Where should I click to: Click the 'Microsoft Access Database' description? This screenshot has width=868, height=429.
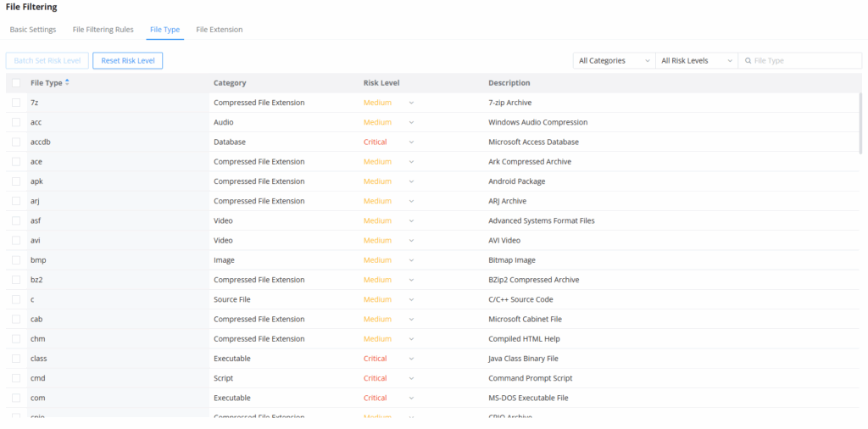[534, 142]
